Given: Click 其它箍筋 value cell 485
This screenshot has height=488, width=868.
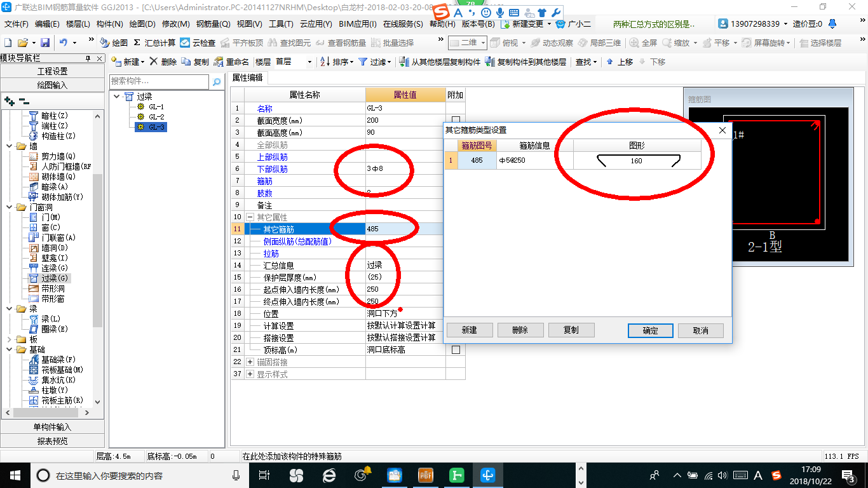Looking at the screenshot, I should coord(405,229).
